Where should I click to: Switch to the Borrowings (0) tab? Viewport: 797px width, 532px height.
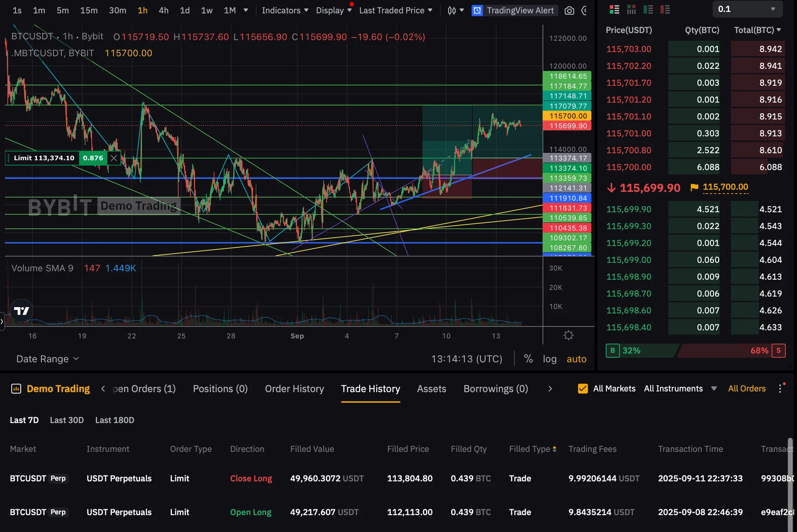point(496,389)
